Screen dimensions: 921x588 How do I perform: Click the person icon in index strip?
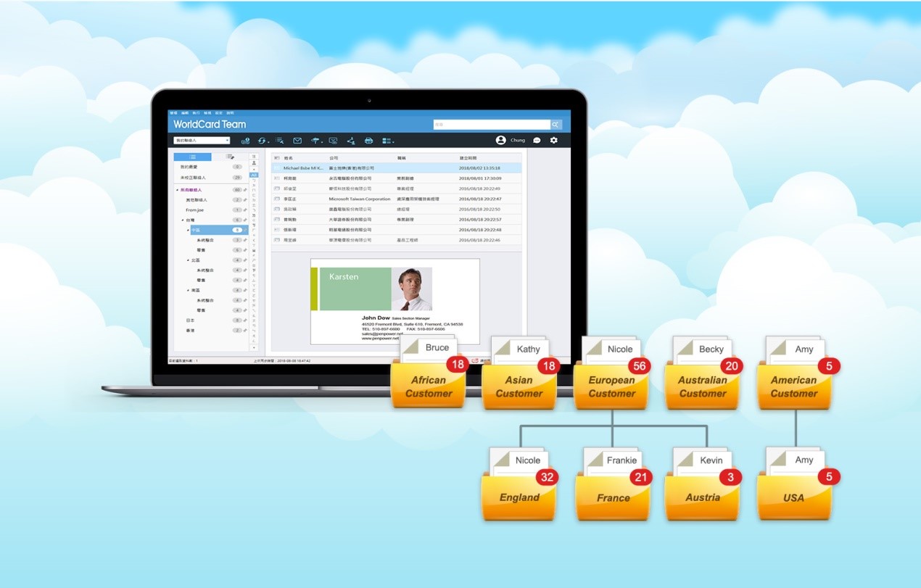pyautogui.click(x=255, y=163)
